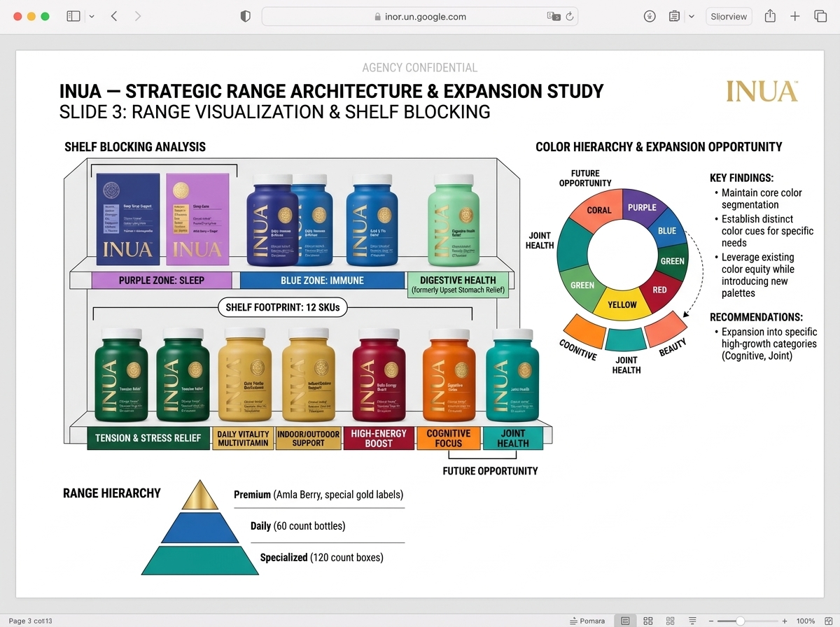Click the teal Specialized pyramid tier
The image size is (840, 627).
coord(200,560)
